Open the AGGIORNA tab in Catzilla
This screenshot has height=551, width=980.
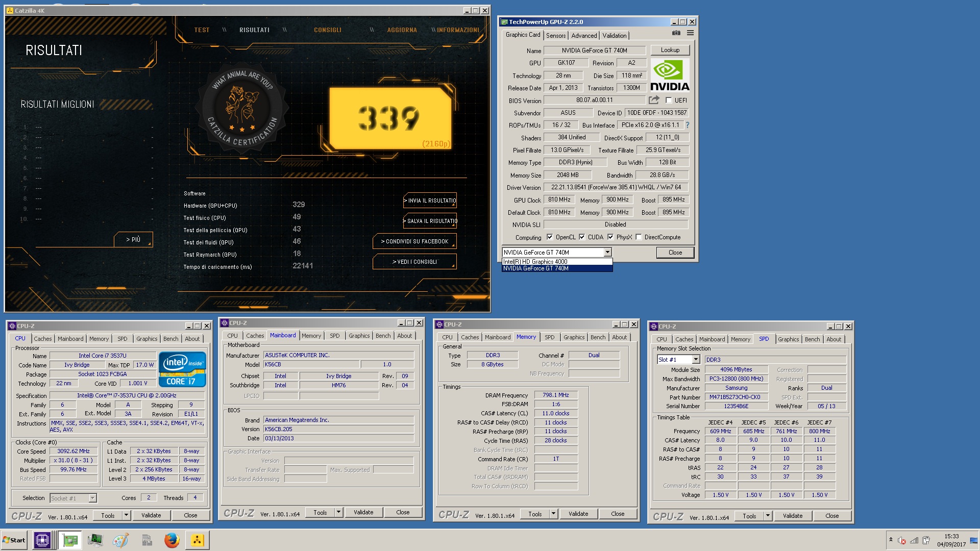click(402, 30)
